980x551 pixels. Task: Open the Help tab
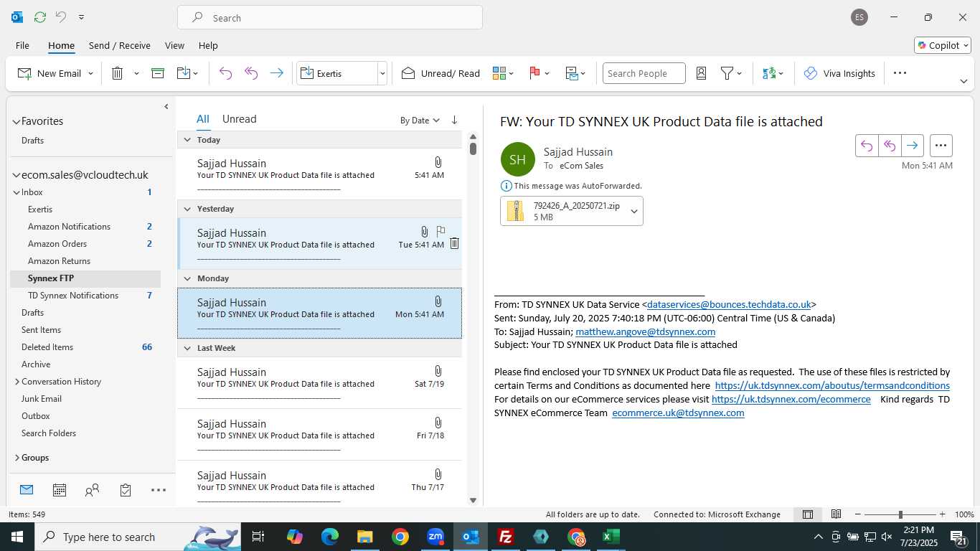point(208,45)
